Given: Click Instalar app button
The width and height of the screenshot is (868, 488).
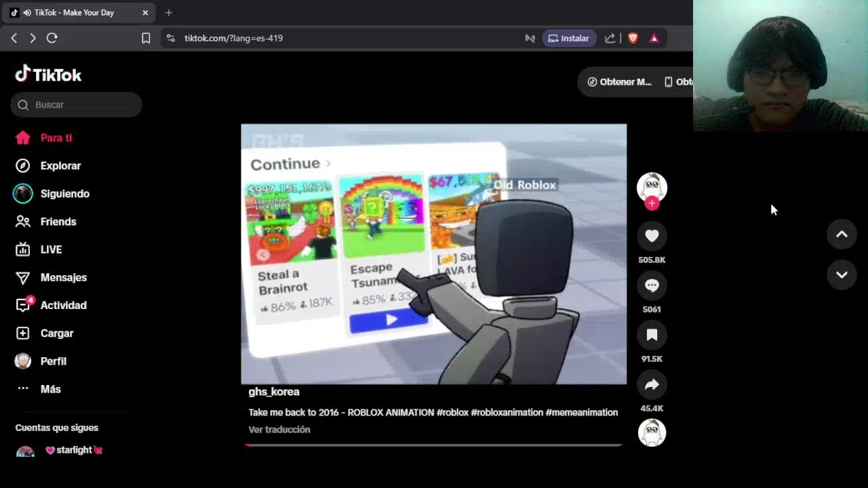Looking at the screenshot, I should pos(569,38).
